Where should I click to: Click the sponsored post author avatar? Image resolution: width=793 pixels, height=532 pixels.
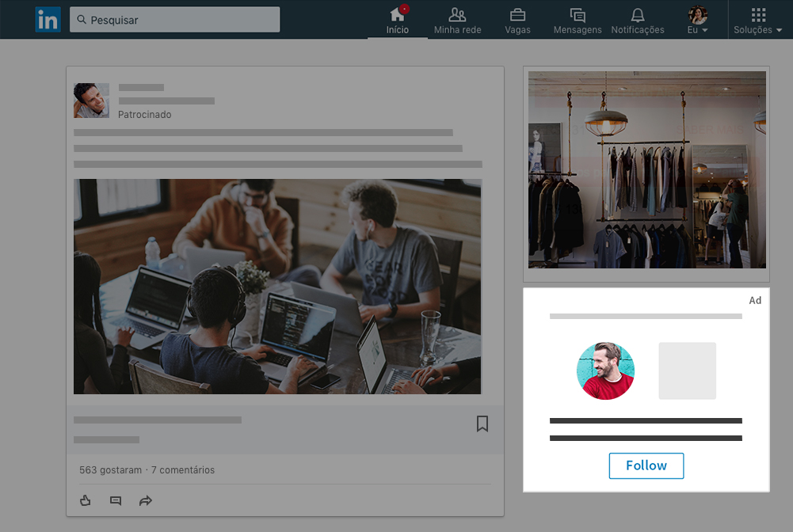[91, 101]
